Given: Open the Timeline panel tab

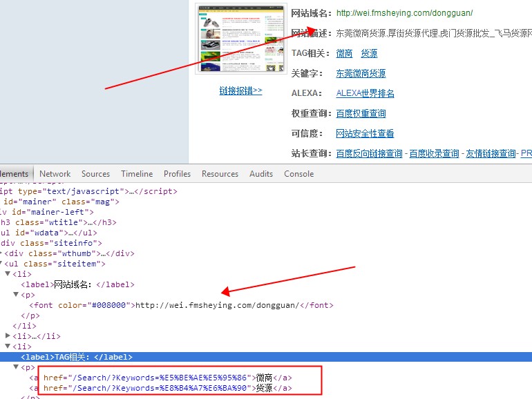Looking at the screenshot, I should (x=137, y=174).
